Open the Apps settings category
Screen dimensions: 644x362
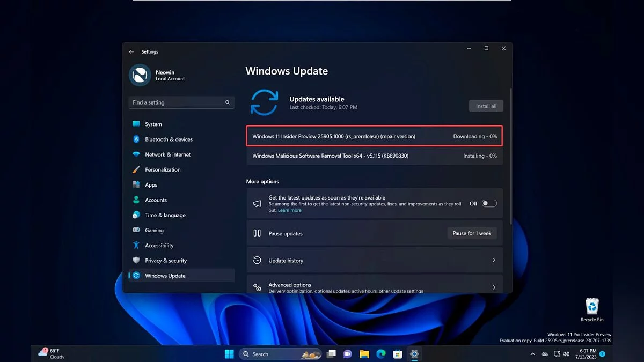click(181, 185)
